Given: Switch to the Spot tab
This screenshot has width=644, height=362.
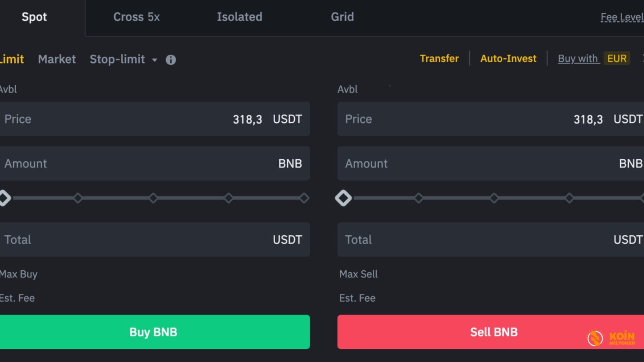Looking at the screenshot, I should pyautogui.click(x=34, y=17).
